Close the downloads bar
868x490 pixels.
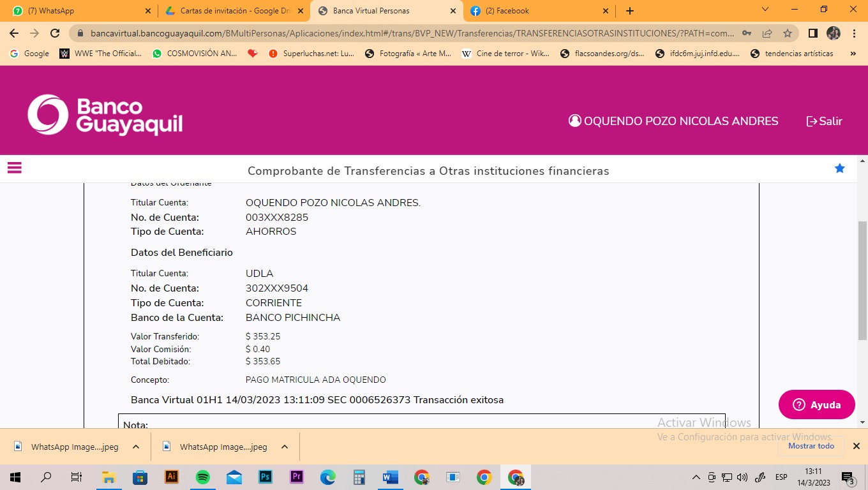(x=857, y=446)
